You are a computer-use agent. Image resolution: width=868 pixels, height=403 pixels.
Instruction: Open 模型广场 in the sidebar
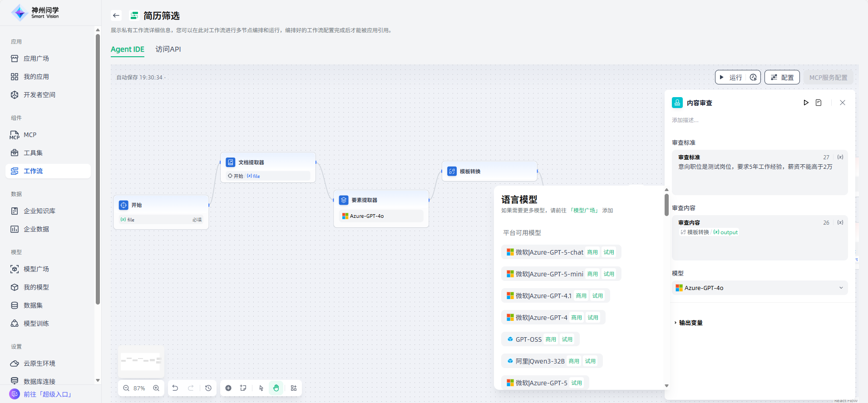tap(36, 269)
